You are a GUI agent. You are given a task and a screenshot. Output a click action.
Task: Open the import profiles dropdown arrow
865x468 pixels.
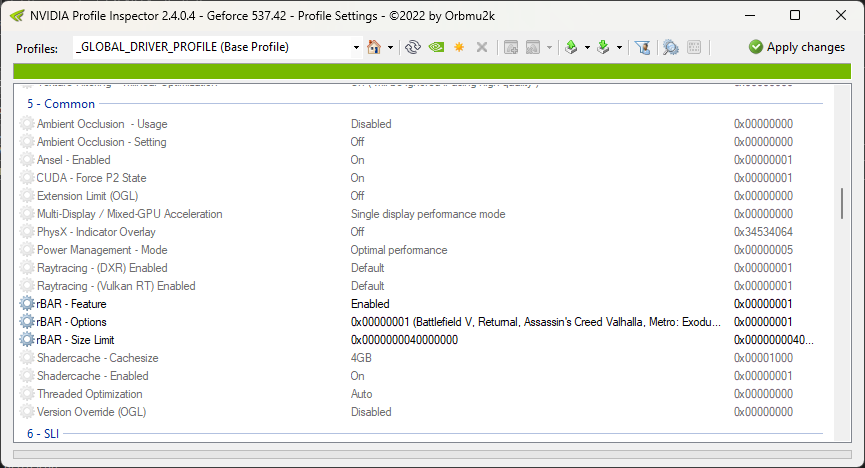click(619, 47)
